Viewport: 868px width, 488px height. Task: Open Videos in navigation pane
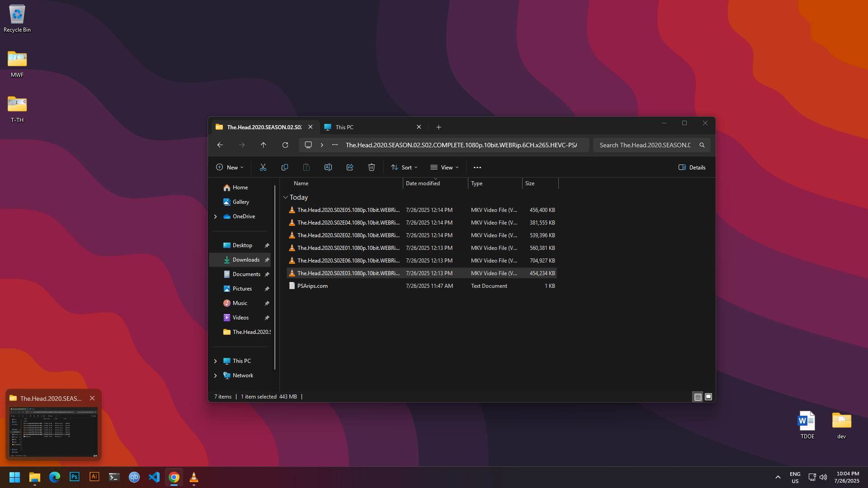click(x=240, y=318)
